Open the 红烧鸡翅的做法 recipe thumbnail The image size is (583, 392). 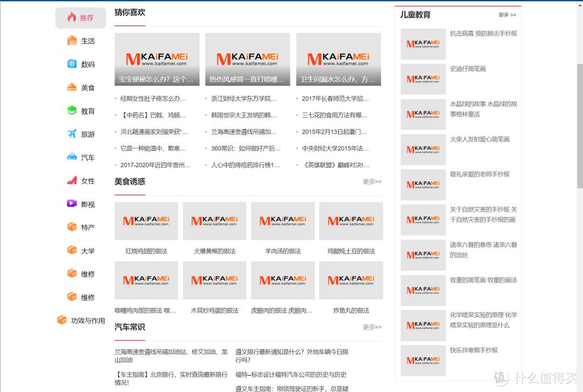click(146, 221)
